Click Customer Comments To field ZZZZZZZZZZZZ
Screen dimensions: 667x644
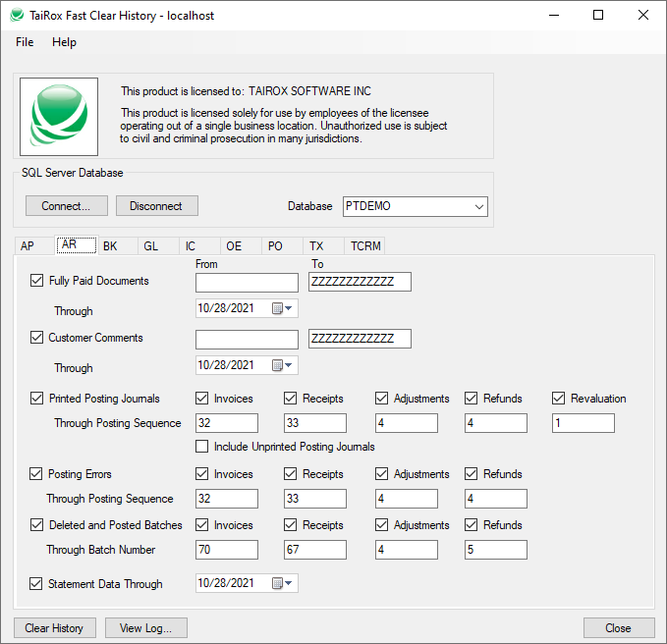coord(360,339)
